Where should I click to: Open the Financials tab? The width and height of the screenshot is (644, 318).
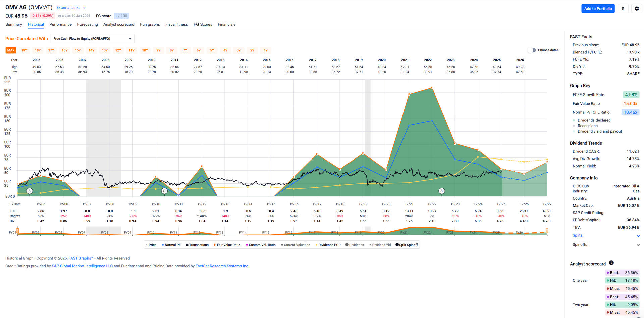click(226, 25)
